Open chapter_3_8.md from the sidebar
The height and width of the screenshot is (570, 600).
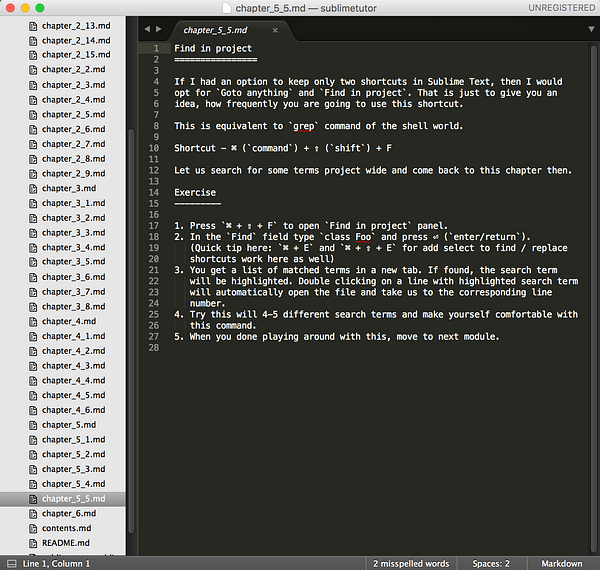[73, 307]
